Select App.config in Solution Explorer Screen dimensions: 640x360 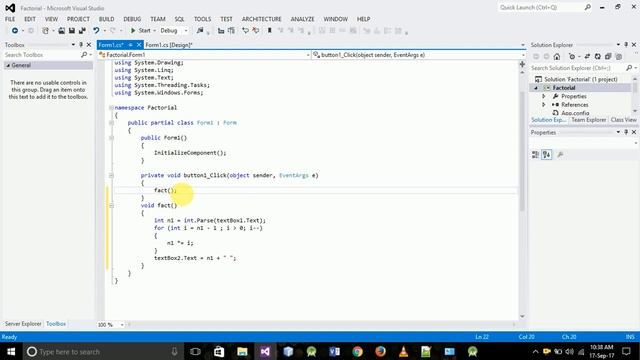click(x=575, y=113)
